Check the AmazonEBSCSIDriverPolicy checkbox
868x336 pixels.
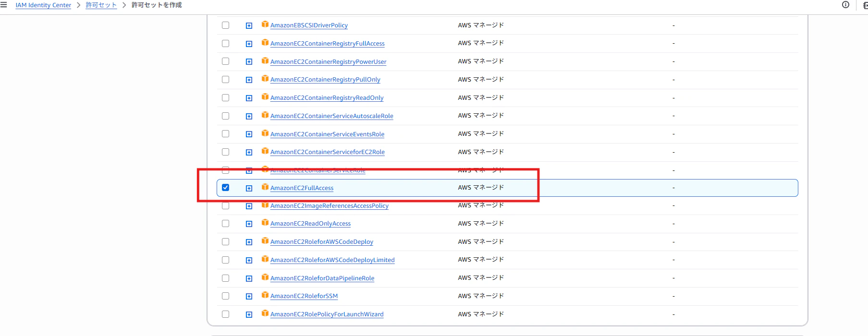[225, 25]
